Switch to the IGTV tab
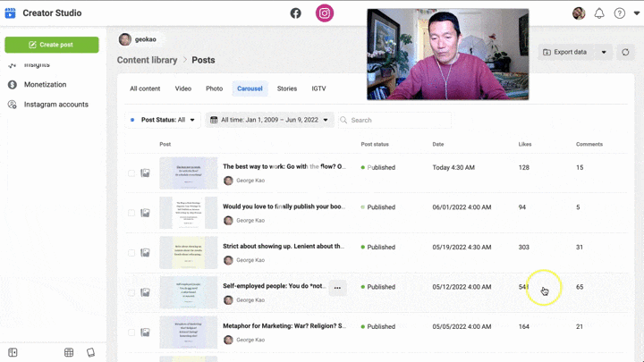644x362 pixels. coord(318,88)
